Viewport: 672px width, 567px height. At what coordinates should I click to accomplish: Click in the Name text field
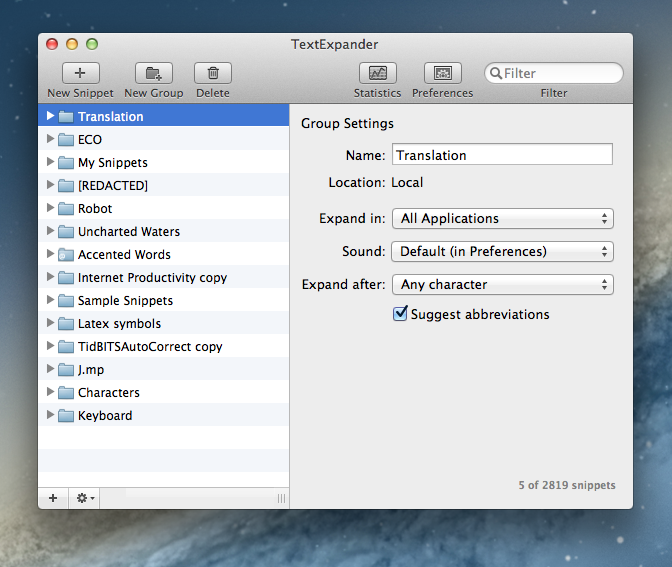tap(502, 154)
